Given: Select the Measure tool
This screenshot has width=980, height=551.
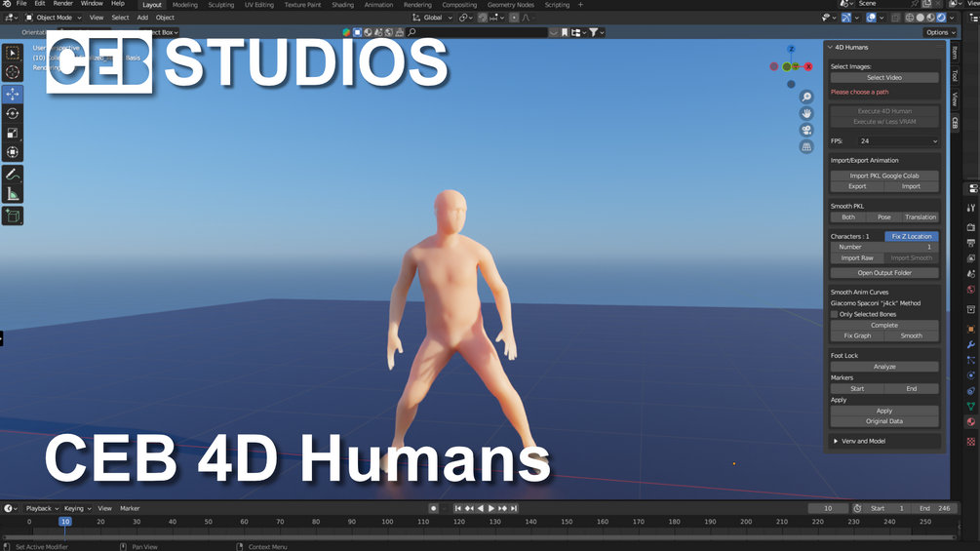Looking at the screenshot, I should tap(13, 194).
